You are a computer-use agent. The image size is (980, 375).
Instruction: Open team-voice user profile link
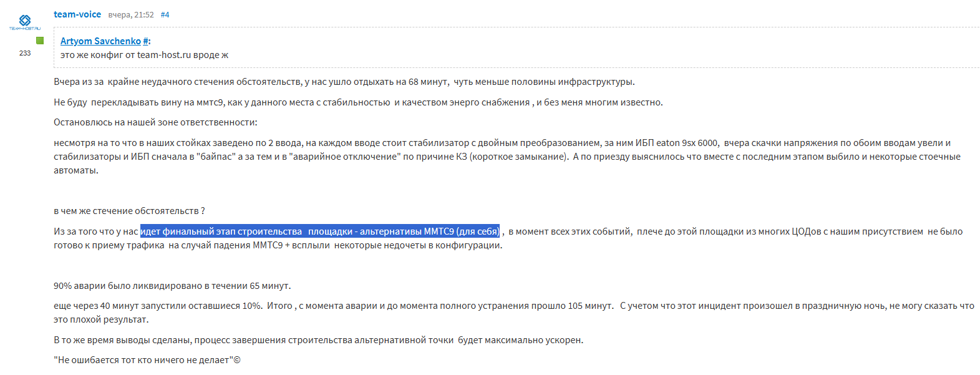coord(77,14)
